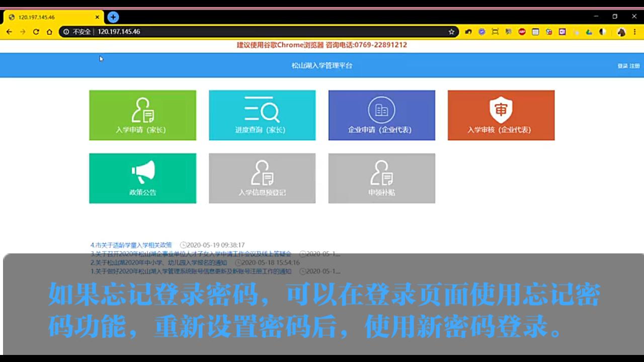
Task: Click the 登录 login link
Action: 622,65
